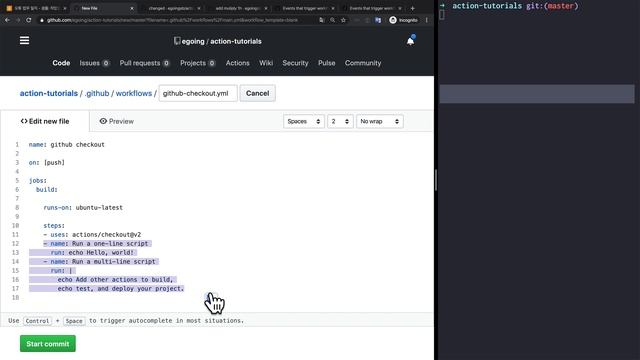640x360 pixels.
Task: Open a new browser tab with plus
Action: [x=412, y=8]
